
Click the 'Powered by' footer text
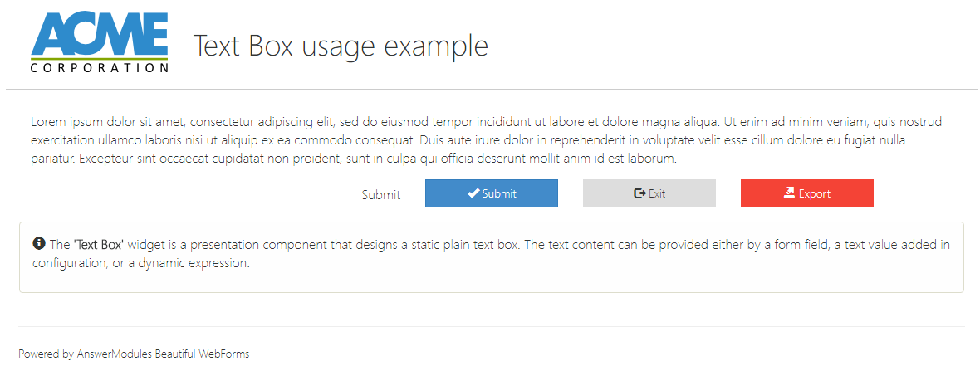(x=46, y=354)
